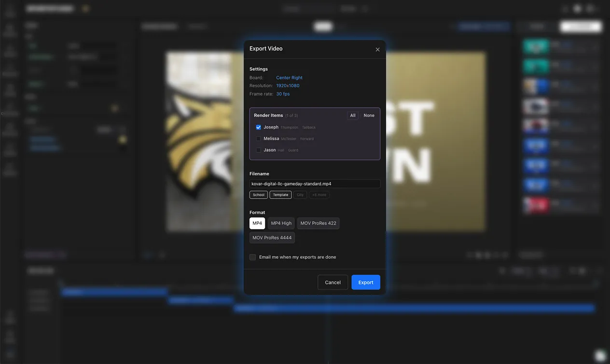The width and height of the screenshot is (610, 364).
Task: Uncheck the Joseph Thompson render item
Action: click(259, 127)
